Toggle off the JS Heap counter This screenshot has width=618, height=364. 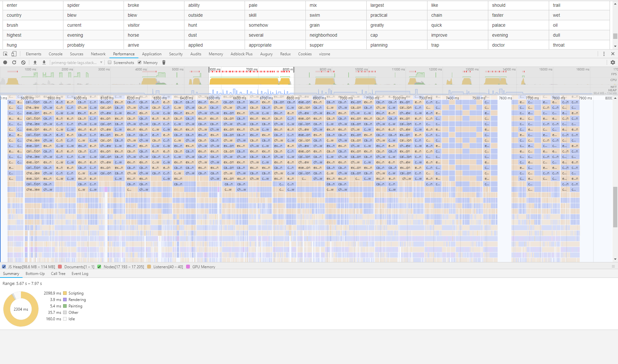pos(4,267)
